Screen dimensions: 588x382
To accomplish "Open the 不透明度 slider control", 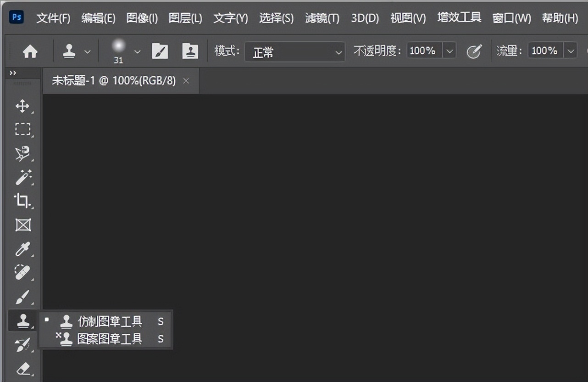I will point(449,51).
